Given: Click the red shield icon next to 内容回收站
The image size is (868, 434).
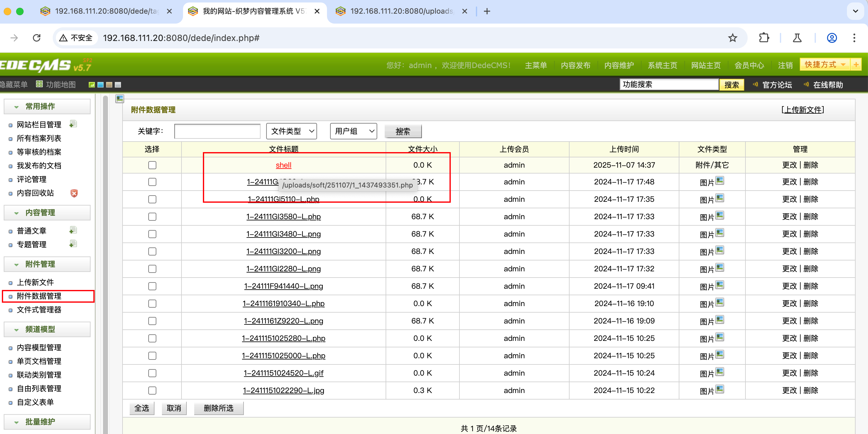Looking at the screenshot, I should click(x=74, y=193).
